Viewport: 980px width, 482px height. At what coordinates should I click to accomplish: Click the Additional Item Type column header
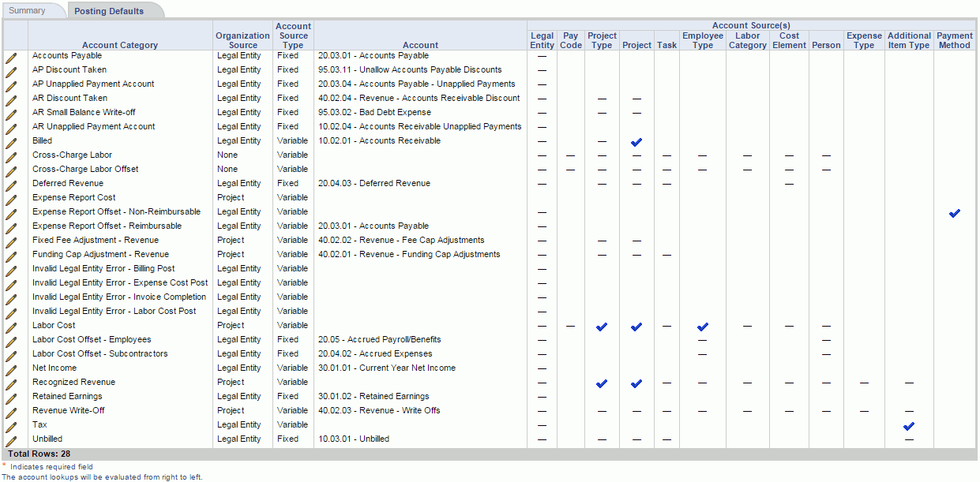pos(909,40)
